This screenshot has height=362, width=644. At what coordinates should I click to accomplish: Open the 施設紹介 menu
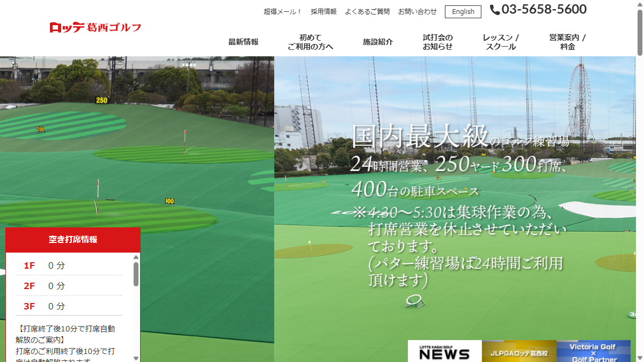(378, 42)
